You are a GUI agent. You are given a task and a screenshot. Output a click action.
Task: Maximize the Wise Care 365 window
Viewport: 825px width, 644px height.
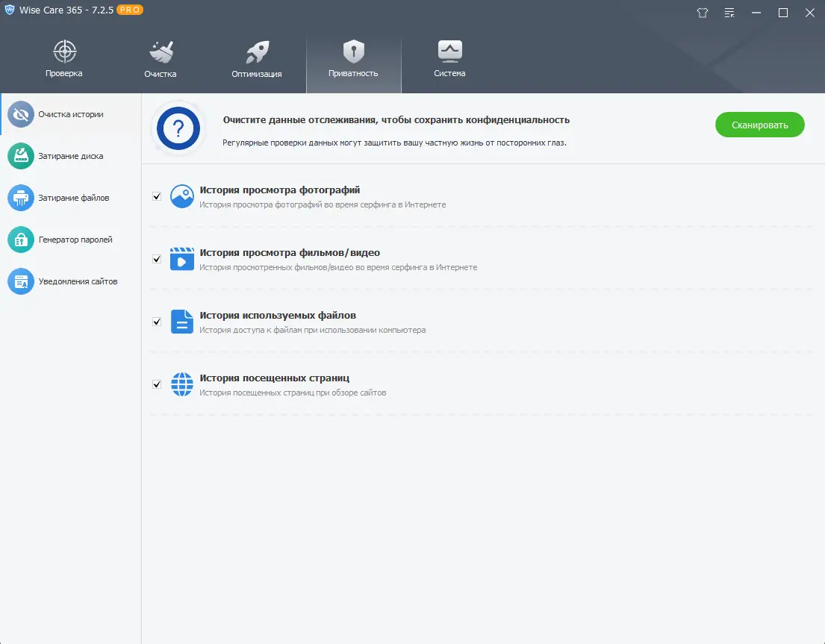point(783,13)
